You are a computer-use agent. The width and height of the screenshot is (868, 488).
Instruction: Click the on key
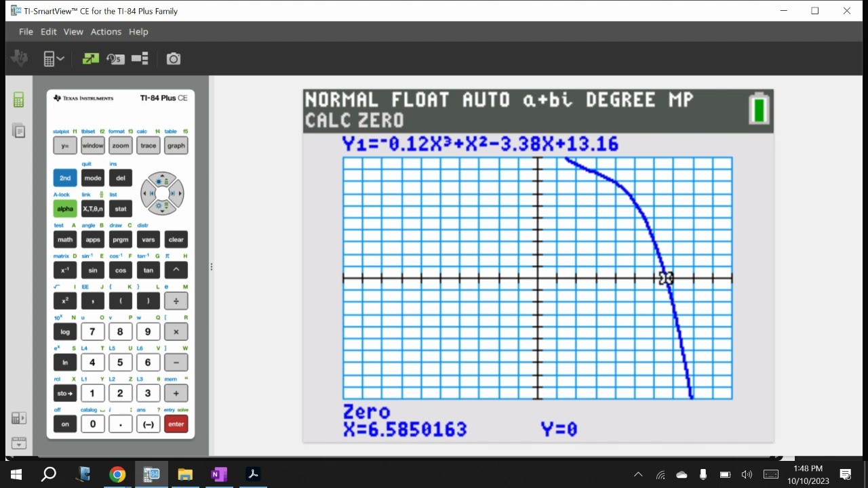pos(65,424)
